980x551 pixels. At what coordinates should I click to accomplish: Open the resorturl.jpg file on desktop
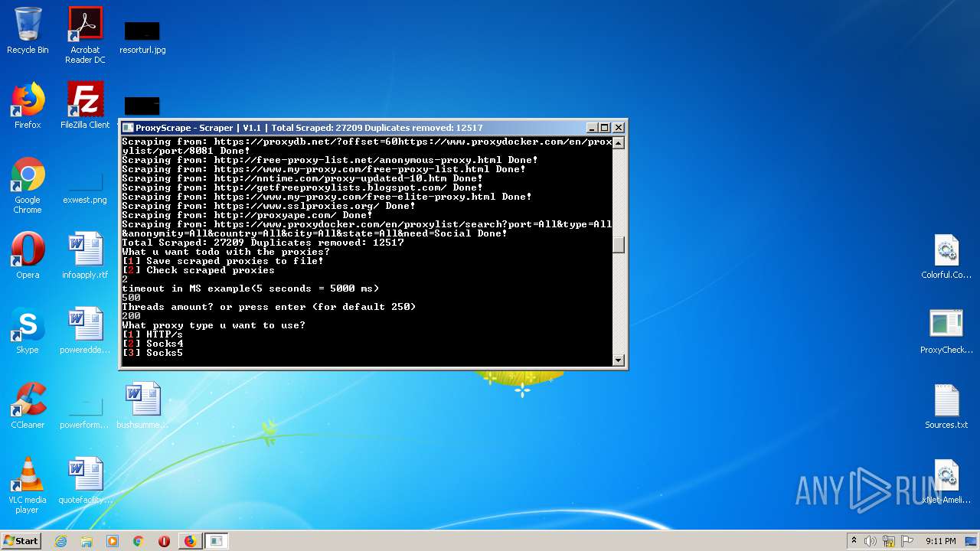click(x=142, y=37)
